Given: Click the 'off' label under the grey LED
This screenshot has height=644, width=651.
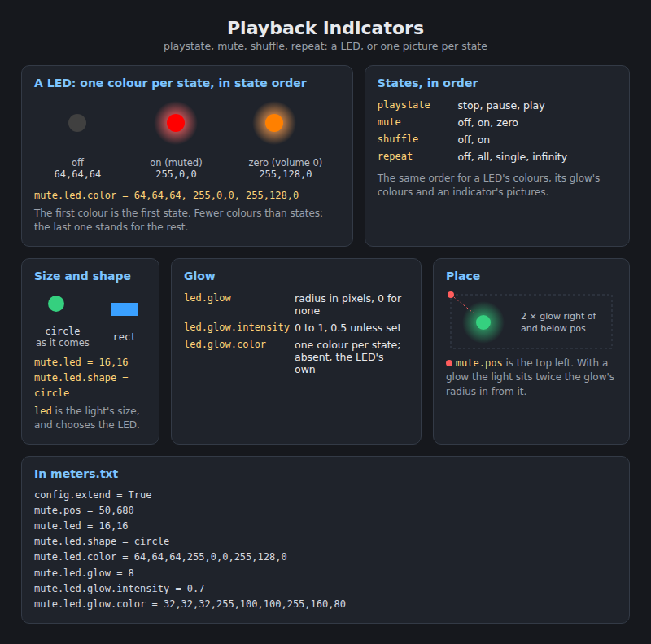Looking at the screenshot, I should coord(77,163).
